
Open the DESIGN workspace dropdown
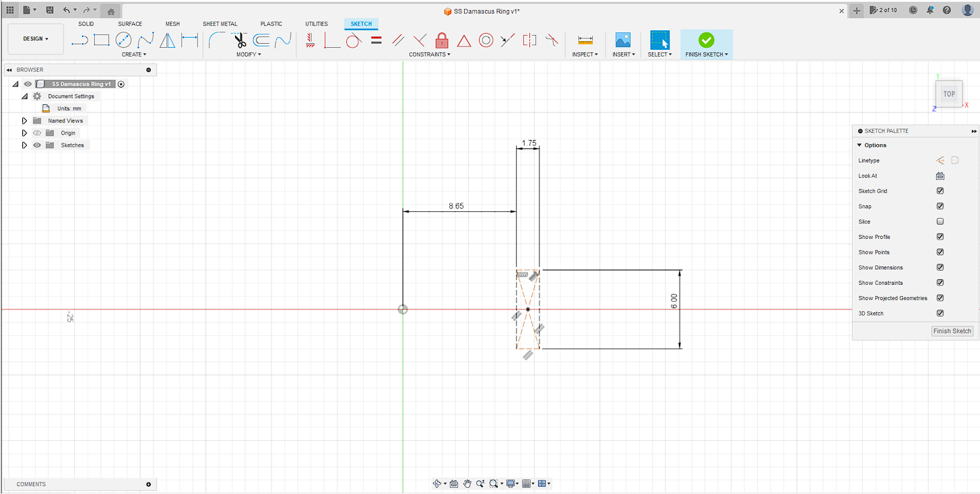(x=36, y=39)
